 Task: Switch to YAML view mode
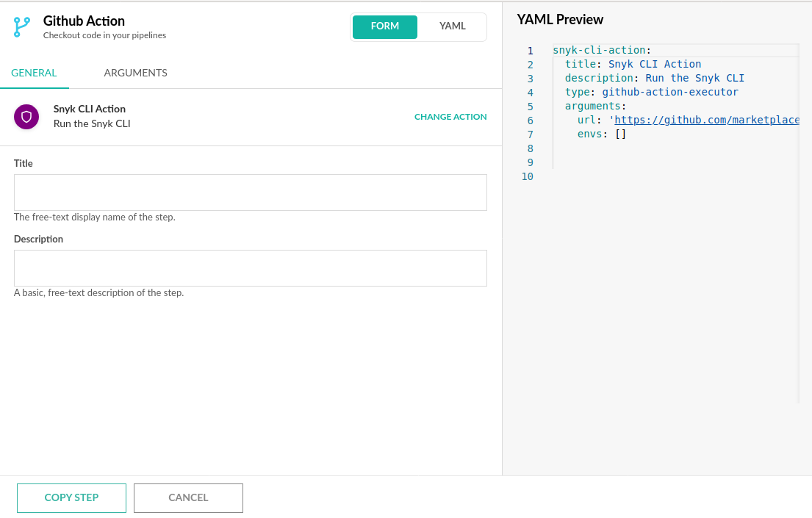452,26
